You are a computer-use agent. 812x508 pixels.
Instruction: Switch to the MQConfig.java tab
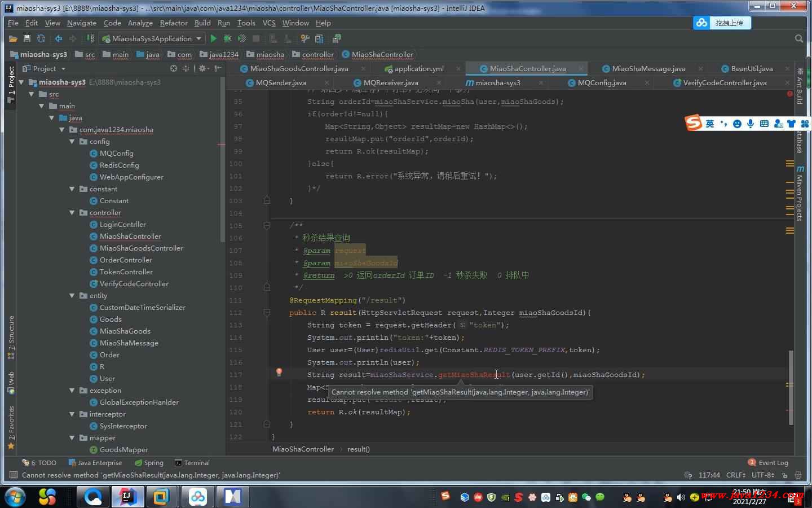[601, 82]
